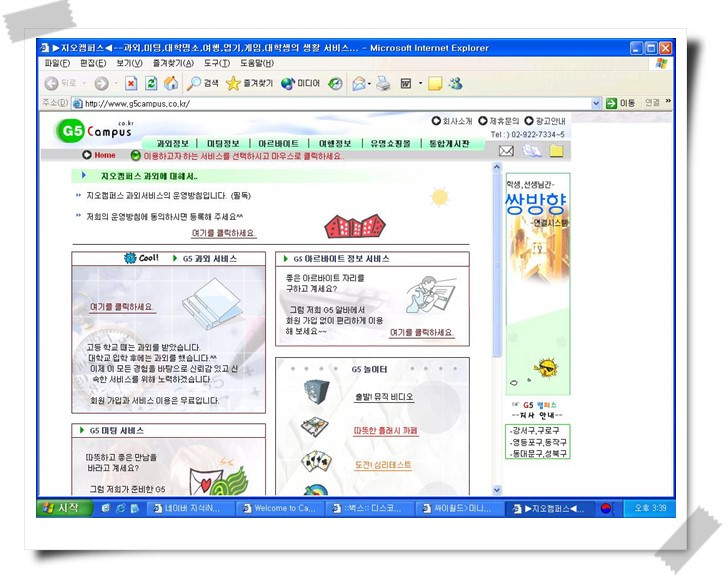Open Search magnifier in IE toolbar

tap(203, 83)
